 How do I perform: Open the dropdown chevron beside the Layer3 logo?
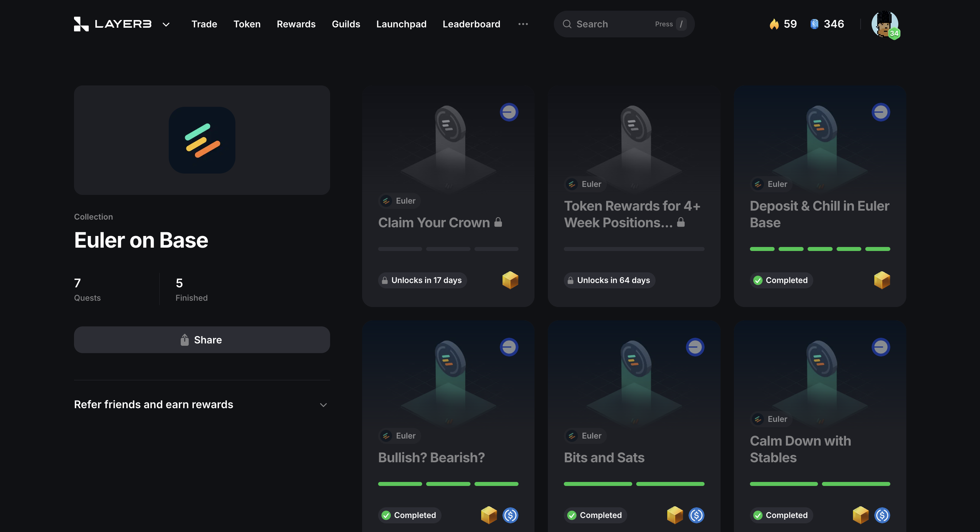(x=166, y=24)
